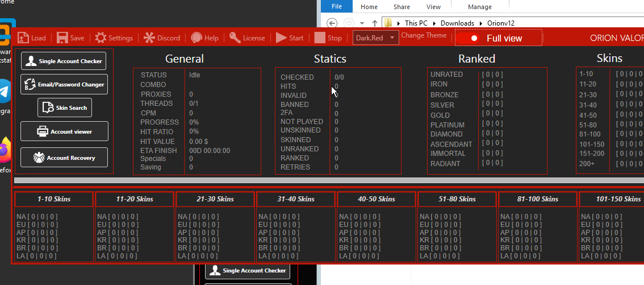The height and width of the screenshot is (285, 644).
Task: Open the Single Account Checker
Action: click(x=63, y=61)
